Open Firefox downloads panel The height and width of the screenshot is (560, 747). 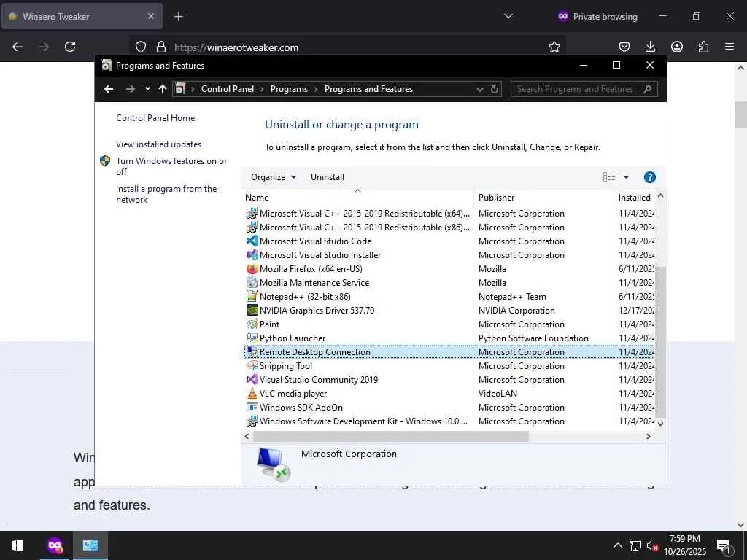click(x=650, y=47)
